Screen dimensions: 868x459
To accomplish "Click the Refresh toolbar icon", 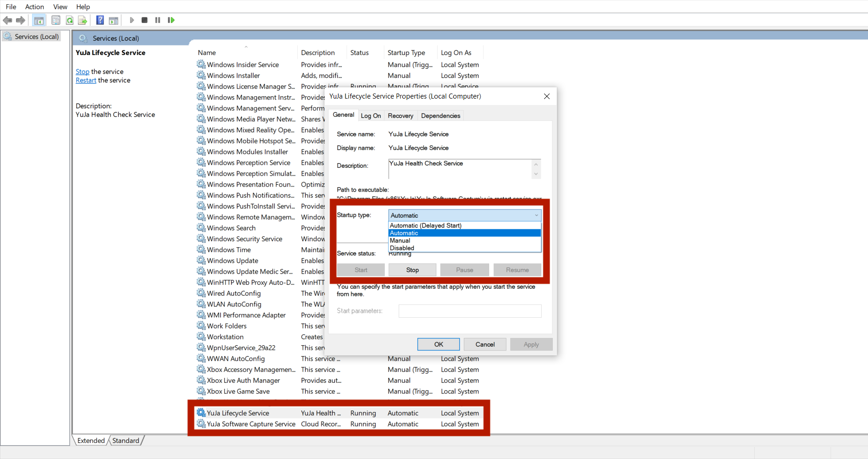I will coord(70,20).
